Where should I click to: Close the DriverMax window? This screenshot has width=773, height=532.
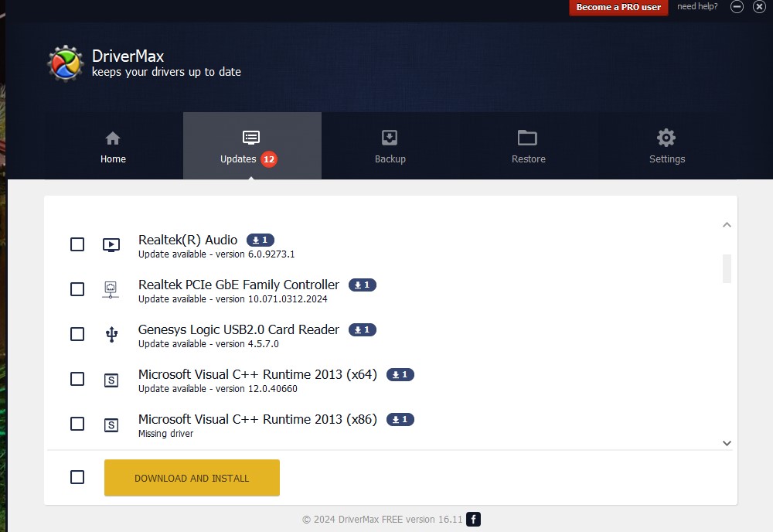[x=759, y=7]
